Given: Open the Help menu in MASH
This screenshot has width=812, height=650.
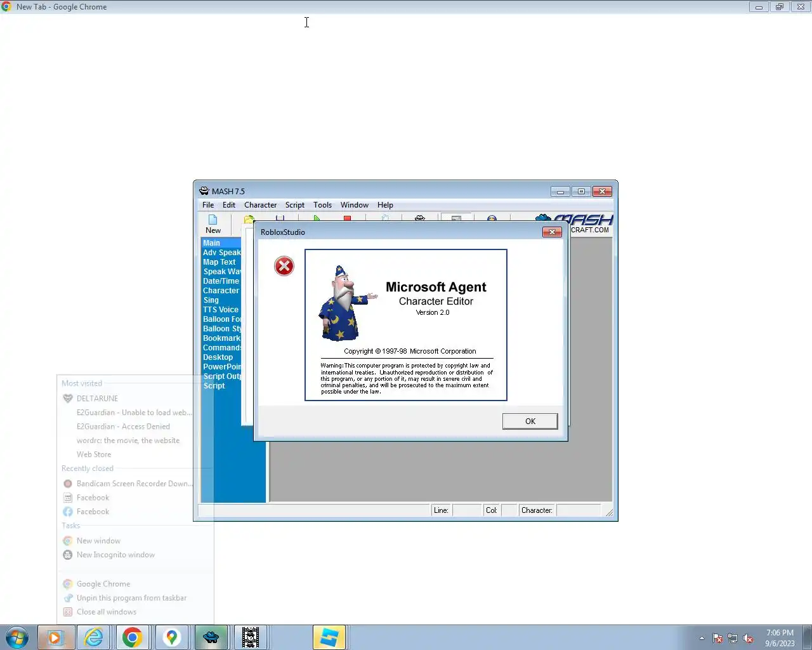Looking at the screenshot, I should (x=385, y=205).
